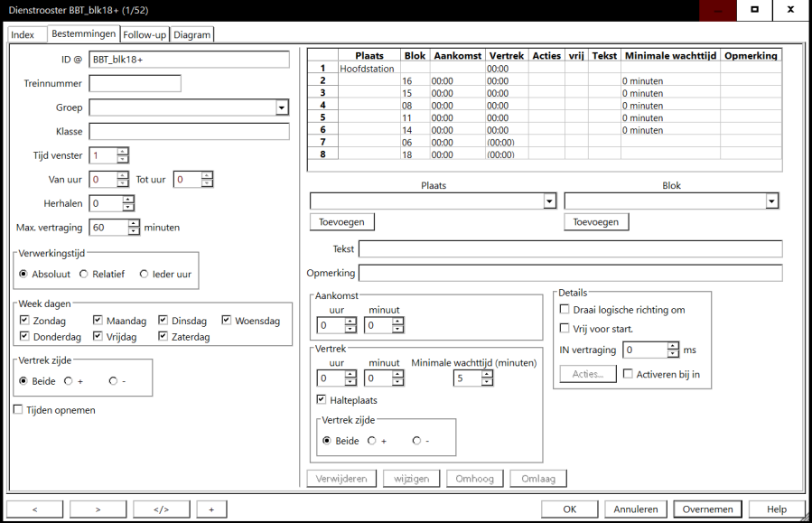Uncheck the Zondag checkbox
Image resolution: width=812 pixels, height=523 pixels.
(25, 321)
